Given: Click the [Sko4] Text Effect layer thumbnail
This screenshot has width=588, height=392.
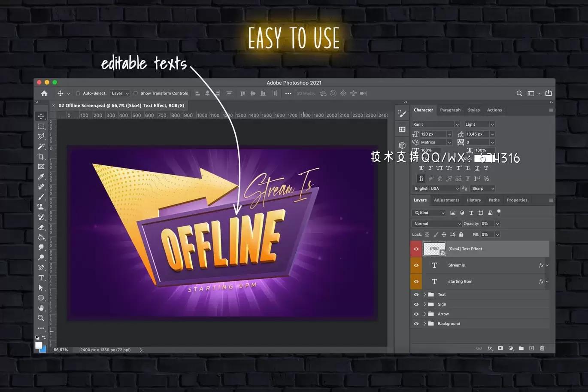Looking at the screenshot, I should pyautogui.click(x=434, y=249).
